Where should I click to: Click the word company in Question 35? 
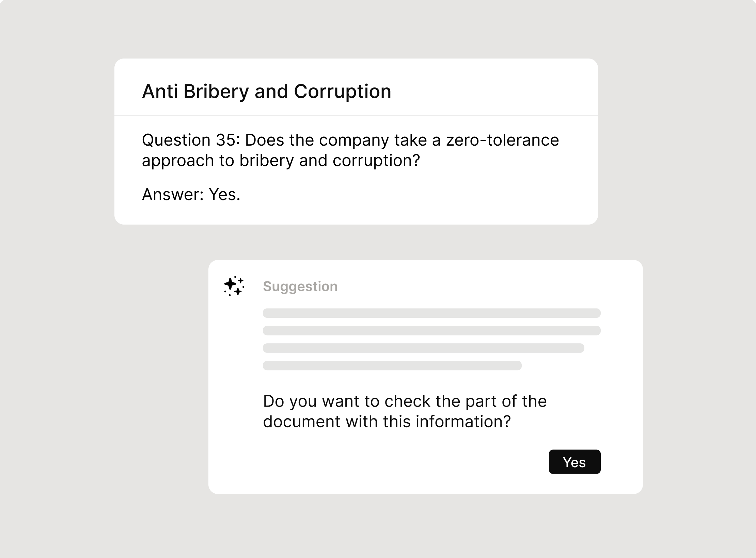coord(354,141)
